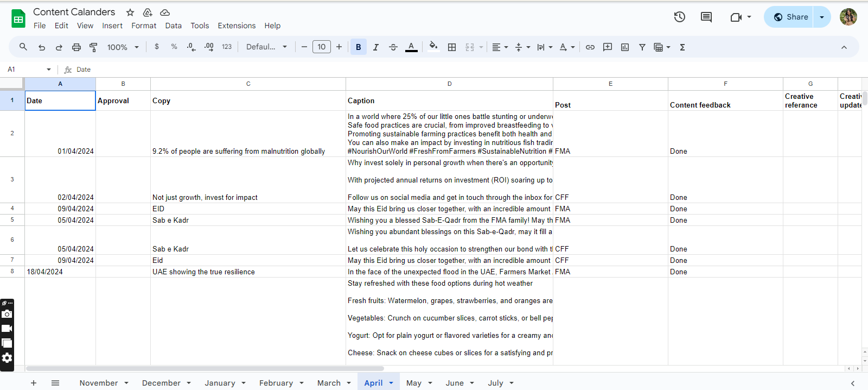Open version history clock icon
The width and height of the screenshot is (868, 390).
(680, 17)
